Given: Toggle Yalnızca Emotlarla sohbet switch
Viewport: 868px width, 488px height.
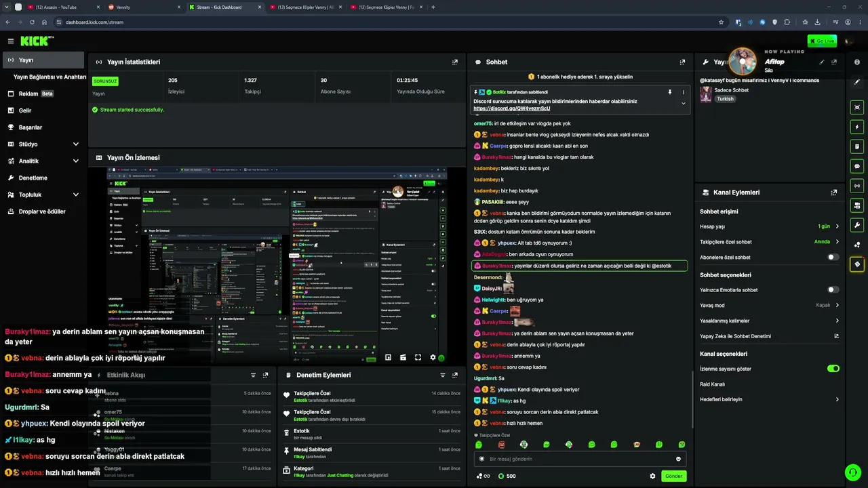Looking at the screenshot, I should pos(833,290).
